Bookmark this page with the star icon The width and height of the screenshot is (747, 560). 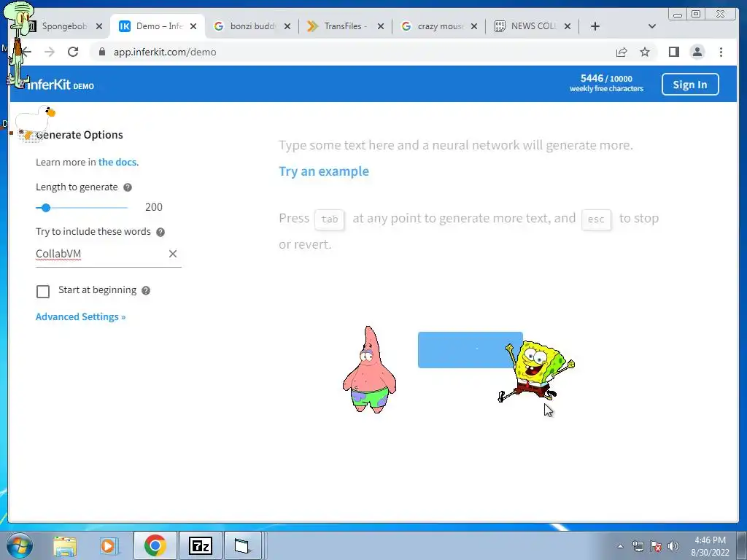(x=645, y=52)
